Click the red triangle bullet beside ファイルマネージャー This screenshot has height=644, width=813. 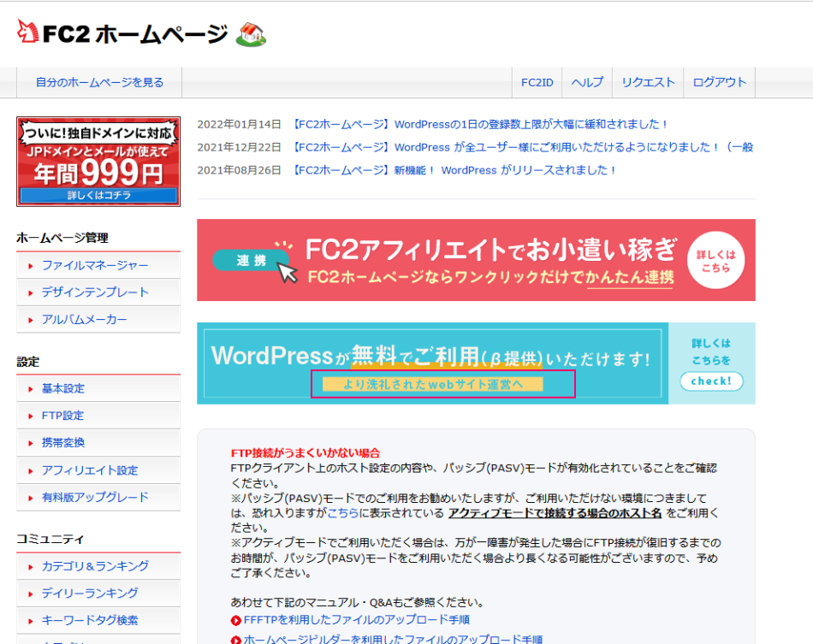click(x=31, y=266)
